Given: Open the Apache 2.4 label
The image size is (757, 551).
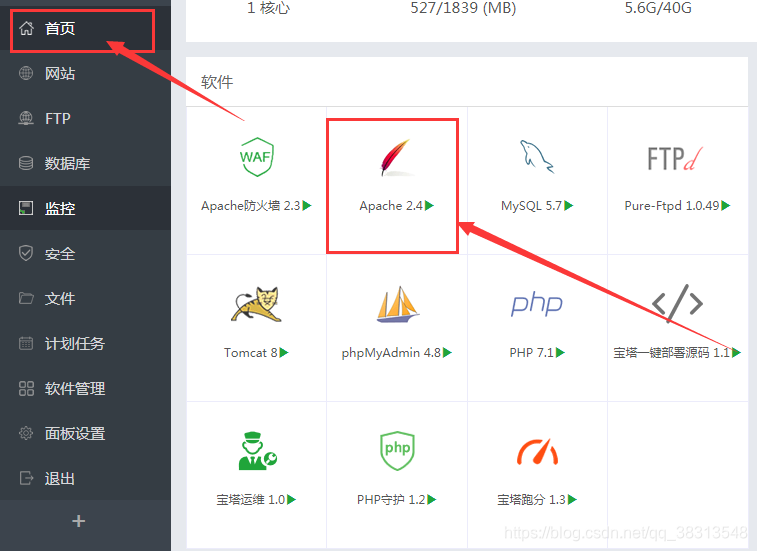Looking at the screenshot, I should [391, 206].
